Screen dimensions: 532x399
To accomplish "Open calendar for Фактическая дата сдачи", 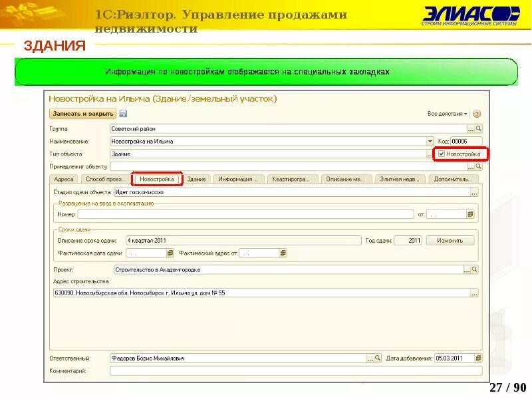I will [170, 253].
